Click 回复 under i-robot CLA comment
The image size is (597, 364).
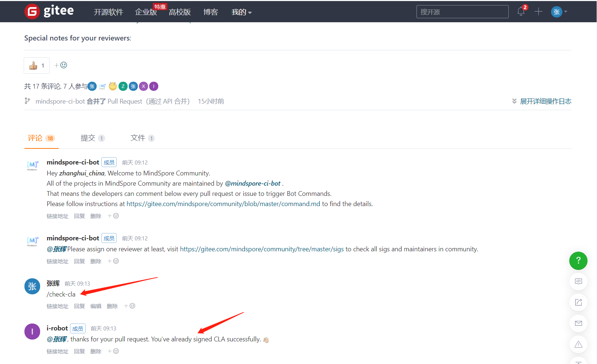80,352
